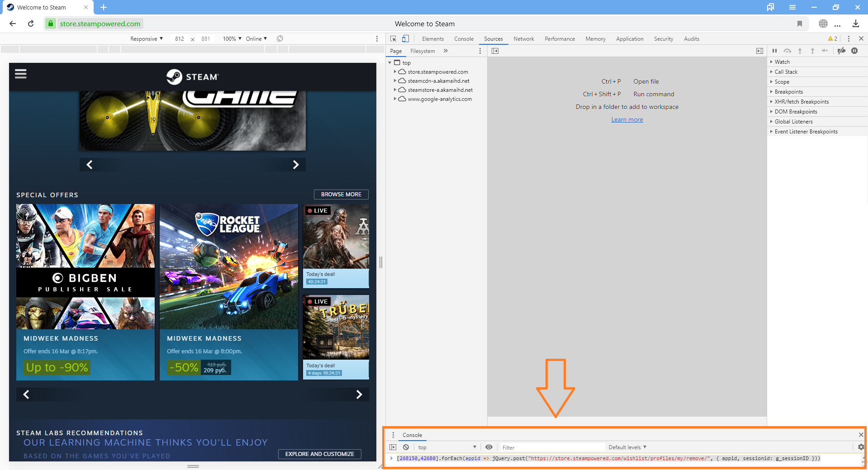Switch to the Performance tab
The height and width of the screenshot is (470, 868).
[x=560, y=39]
